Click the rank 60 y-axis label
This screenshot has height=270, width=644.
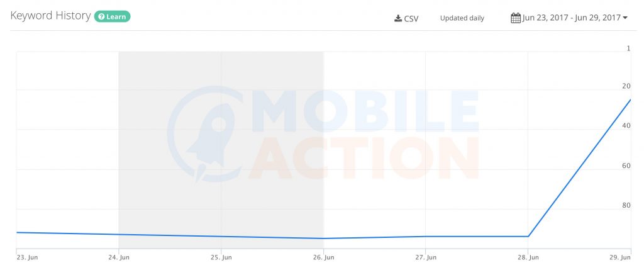pyautogui.click(x=626, y=166)
